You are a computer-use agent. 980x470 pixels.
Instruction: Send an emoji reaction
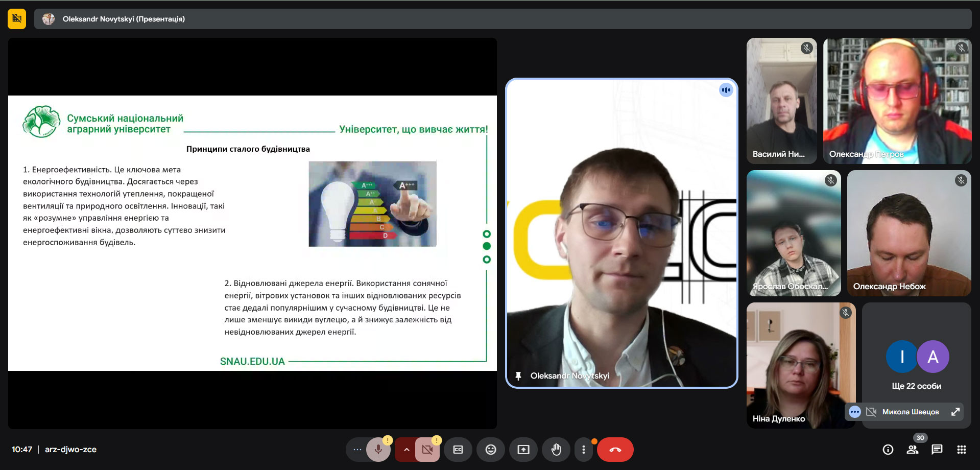(491, 450)
